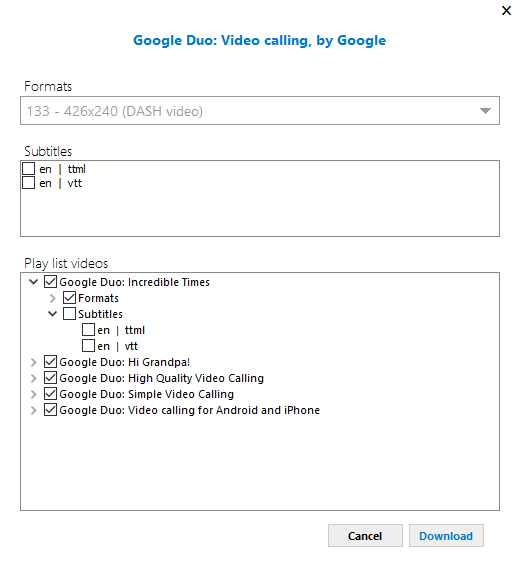Select 'Video calling for Android and iPhone' label
The height and width of the screenshot is (580, 520).
(189, 410)
